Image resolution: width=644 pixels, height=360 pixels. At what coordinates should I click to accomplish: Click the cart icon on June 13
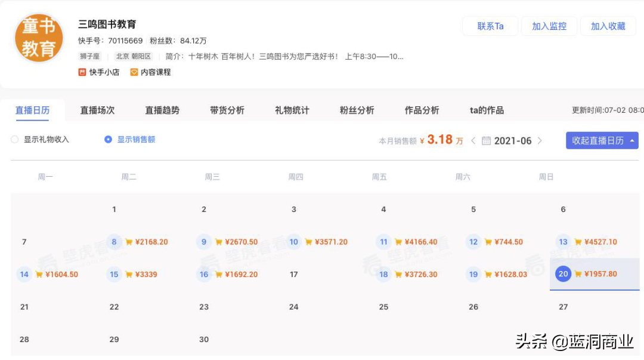578,242
